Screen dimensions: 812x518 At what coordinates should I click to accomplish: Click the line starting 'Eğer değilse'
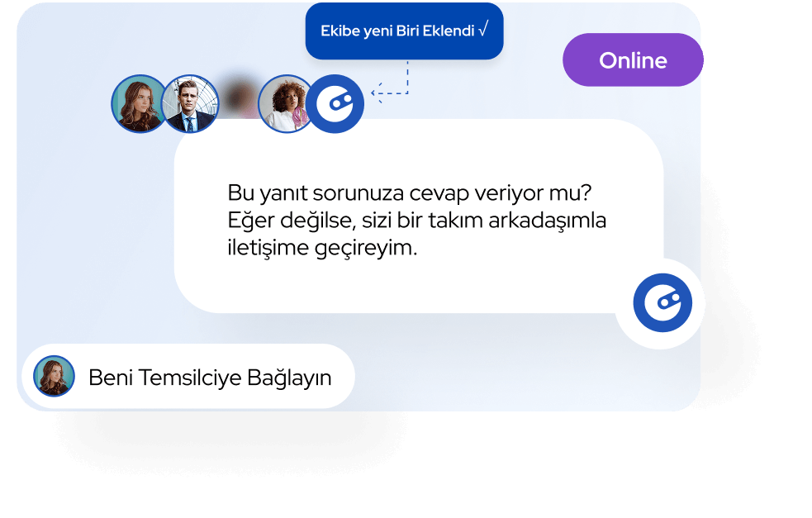click(x=417, y=221)
